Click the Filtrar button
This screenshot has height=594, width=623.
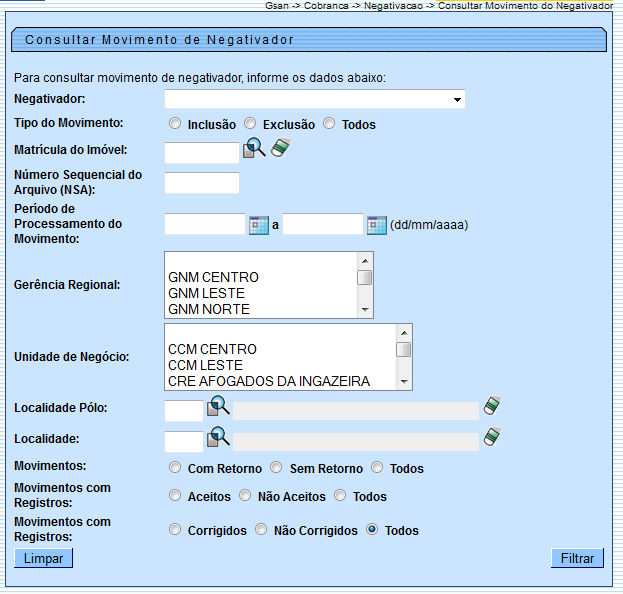point(577,559)
